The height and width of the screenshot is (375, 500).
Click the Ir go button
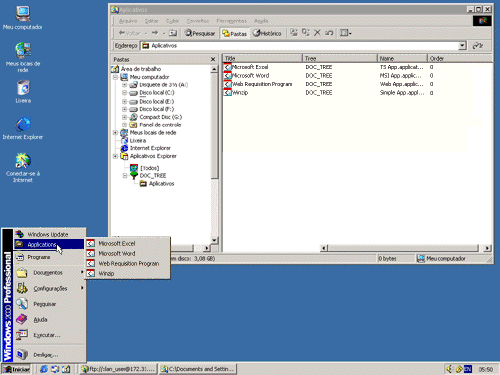coord(479,46)
